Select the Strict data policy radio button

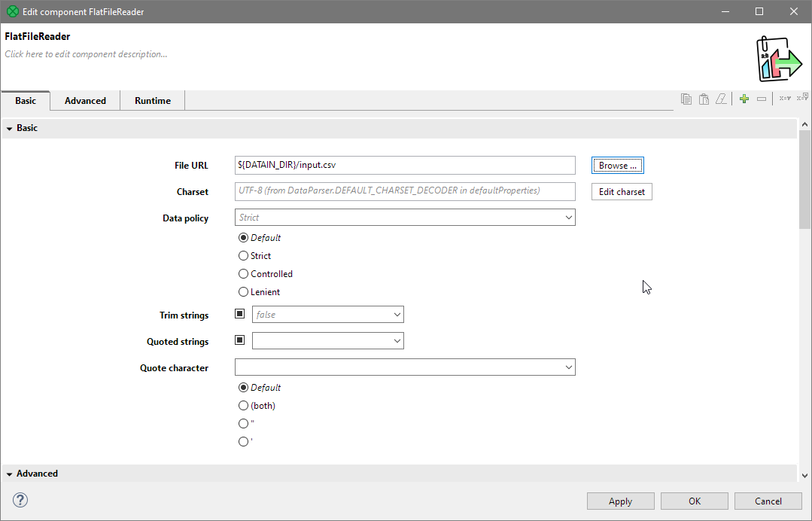[243, 255]
